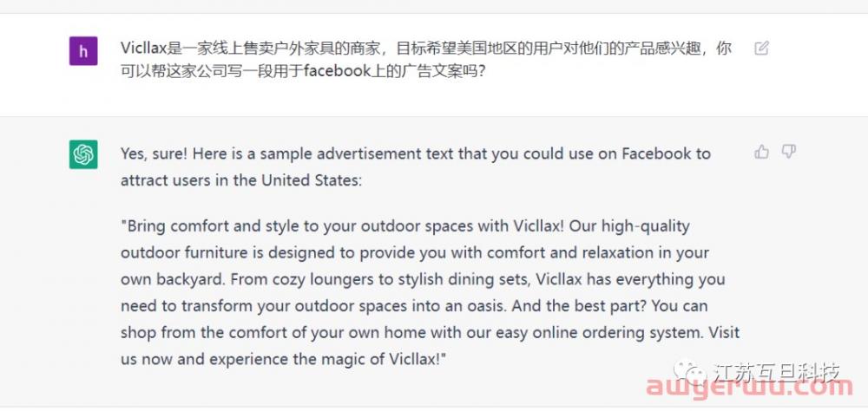Click the ad copy line starting "Bring comfort and style"

(x=405, y=226)
